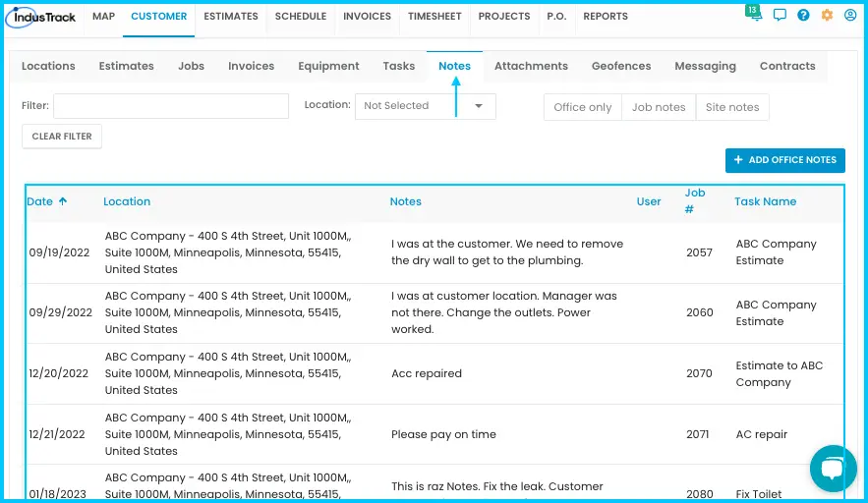868x503 pixels.
Task: Open the PROJECTS menu
Action: pyautogui.click(x=504, y=17)
